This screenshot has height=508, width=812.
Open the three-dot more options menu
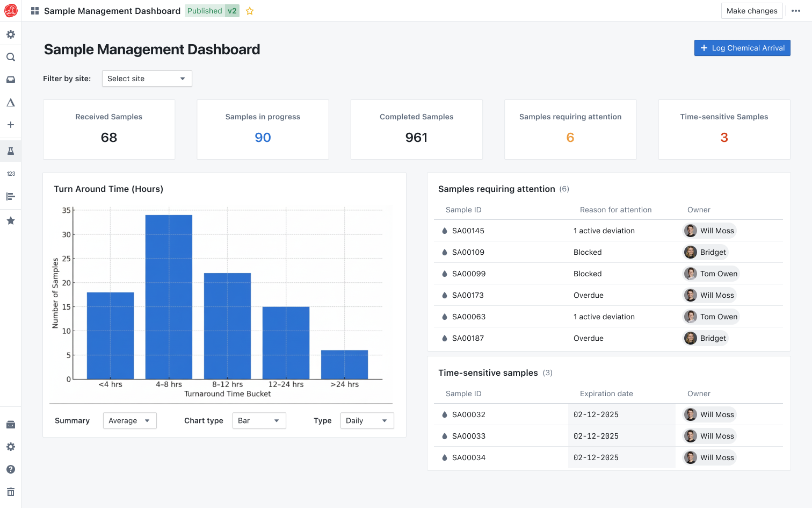tap(795, 11)
